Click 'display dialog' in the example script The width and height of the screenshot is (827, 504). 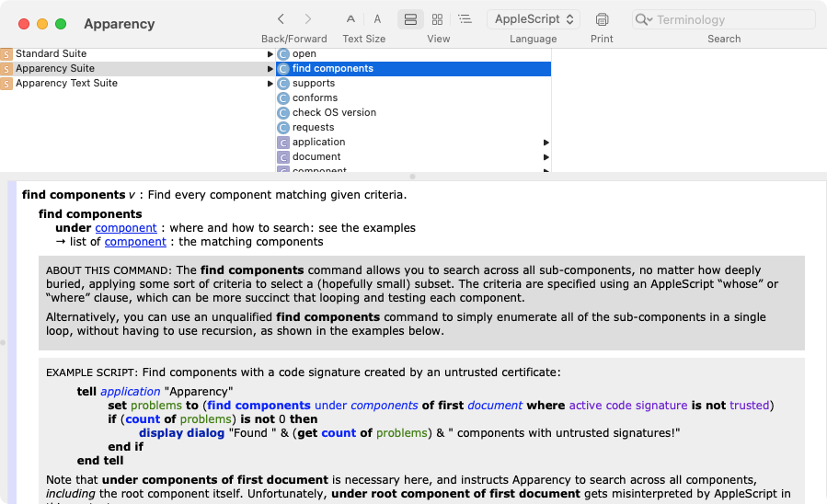click(x=182, y=433)
